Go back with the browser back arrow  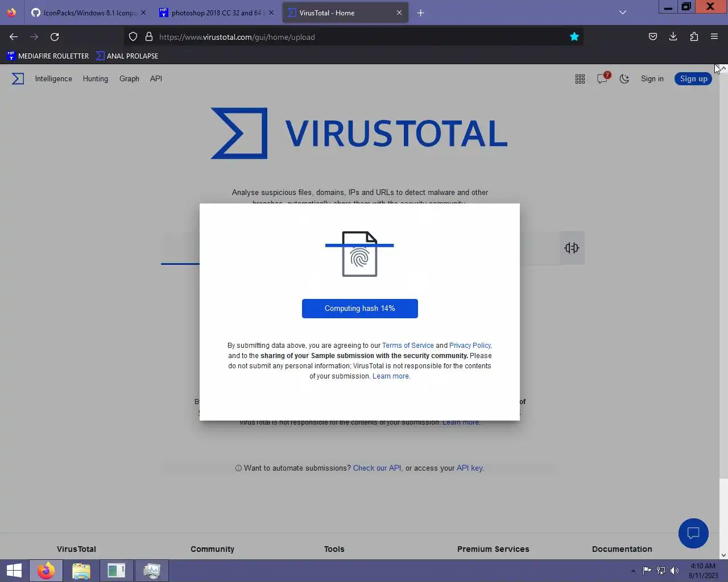[x=14, y=37]
